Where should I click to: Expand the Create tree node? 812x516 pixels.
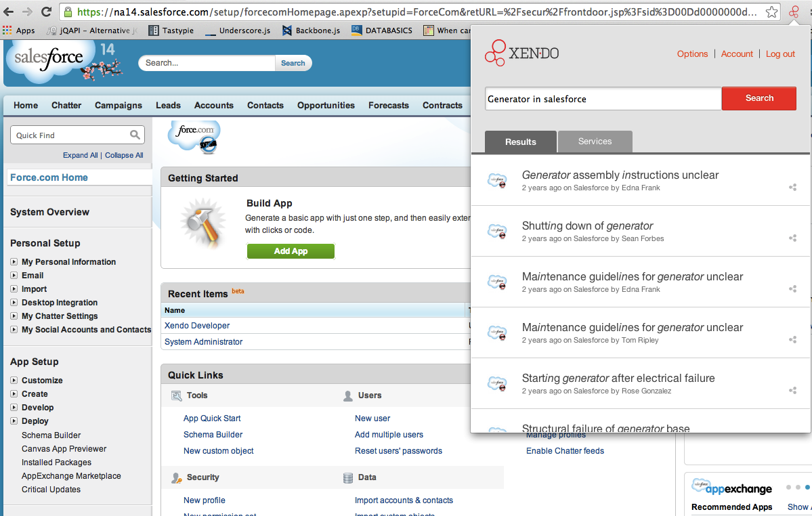(x=14, y=394)
